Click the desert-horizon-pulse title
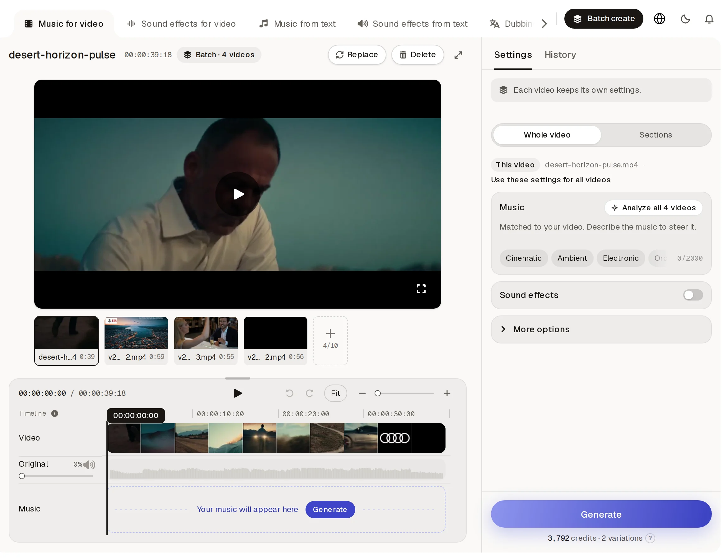Screen dimensions: 728x560 tap(63, 55)
